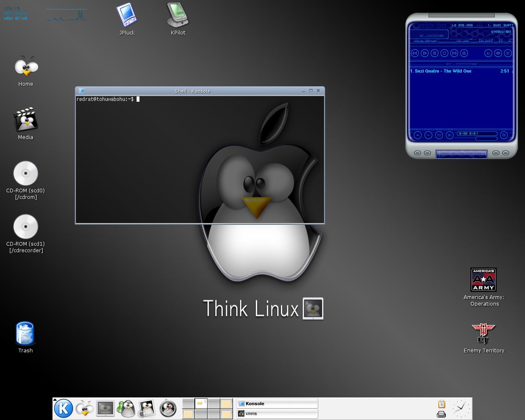Image resolution: width=525 pixels, height=420 pixels.
Task: Select the America's Army: Operations icon
Action: point(484,287)
